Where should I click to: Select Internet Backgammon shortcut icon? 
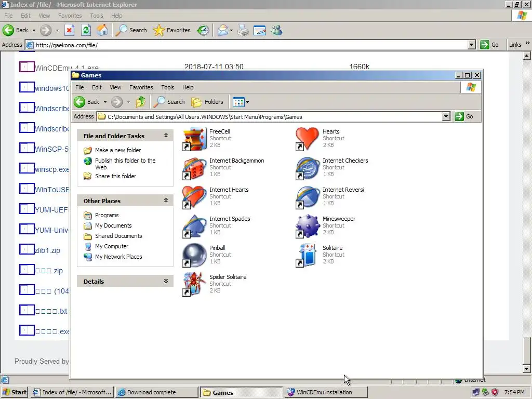point(194,168)
